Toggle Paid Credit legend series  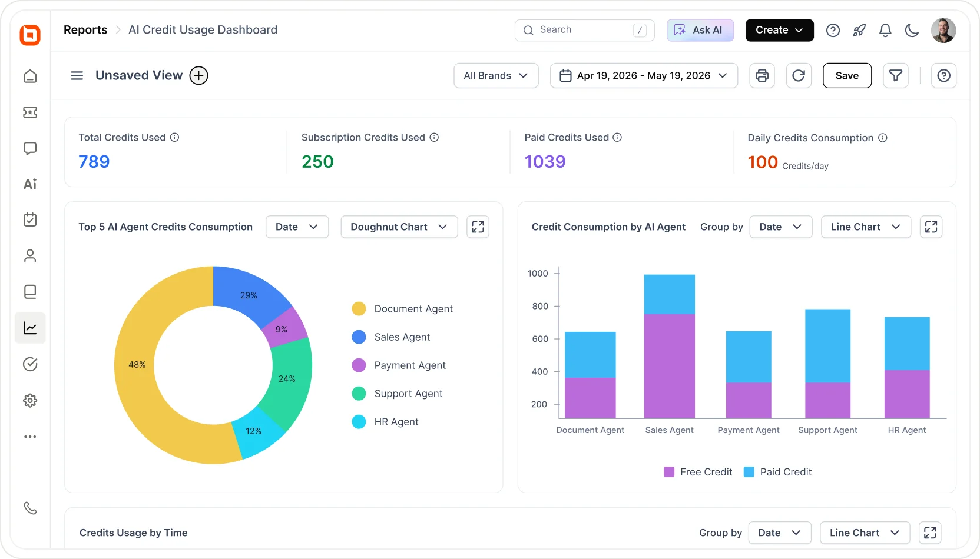[x=777, y=472]
